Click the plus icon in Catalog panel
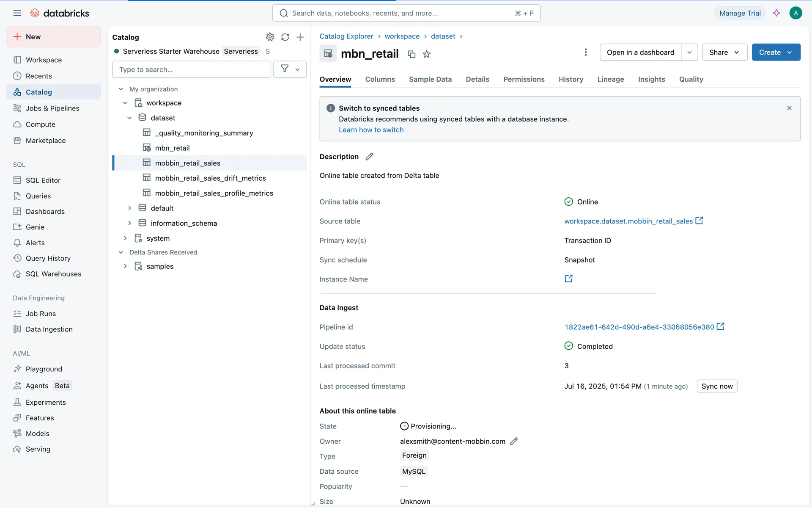Image resolution: width=812 pixels, height=508 pixels. [300, 37]
